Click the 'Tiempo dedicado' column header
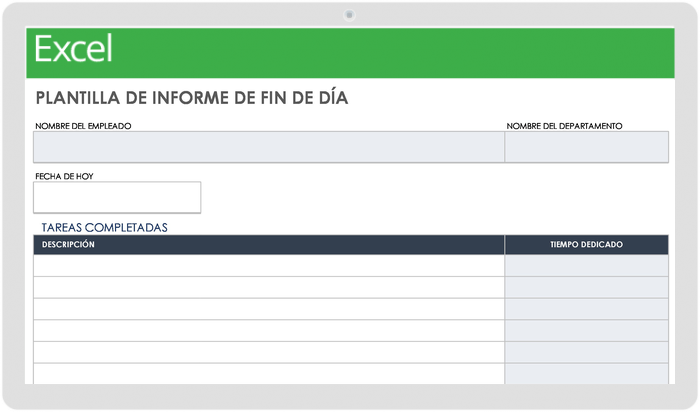The height and width of the screenshot is (412, 700). (x=586, y=245)
